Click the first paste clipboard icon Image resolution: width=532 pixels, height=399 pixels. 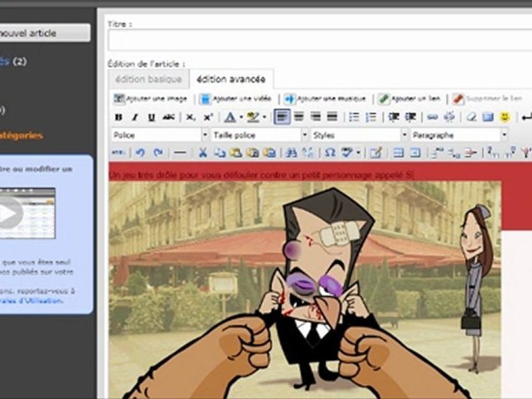coord(236,153)
